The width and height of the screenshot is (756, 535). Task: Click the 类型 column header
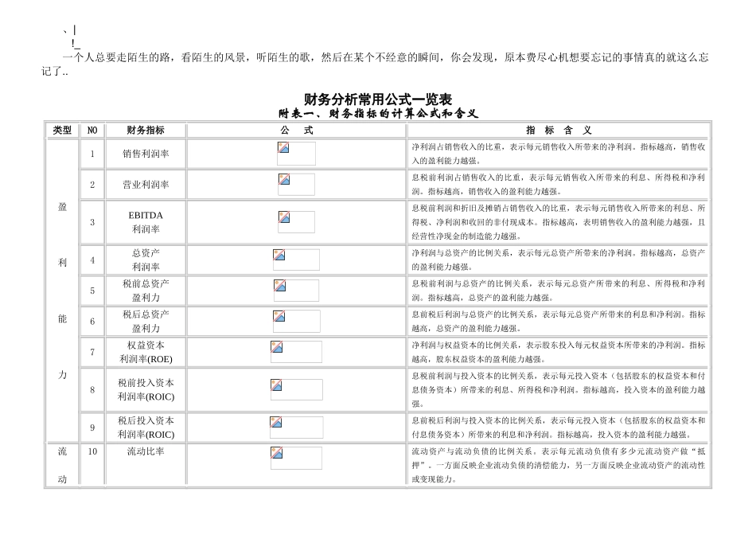pos(62,131)
